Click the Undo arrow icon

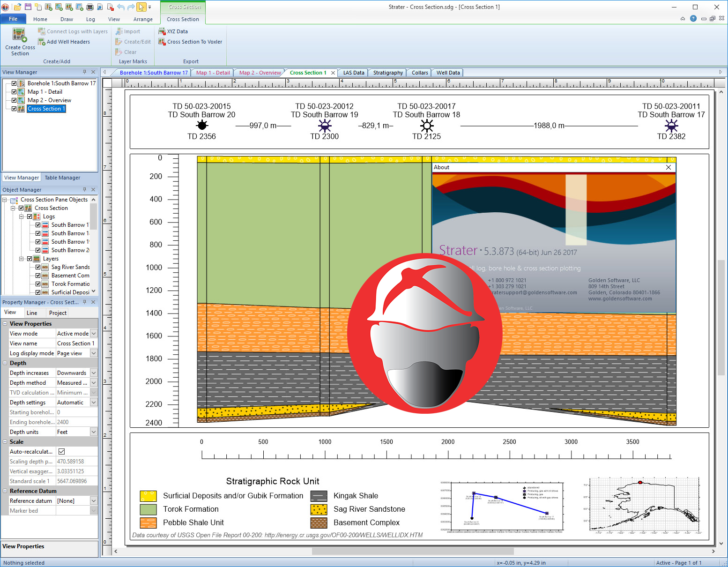121,7
